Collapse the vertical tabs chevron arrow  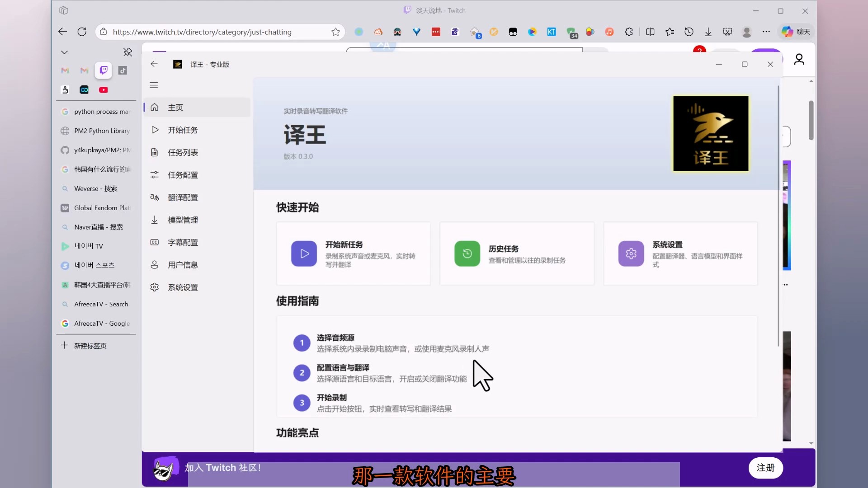click(65, 52)
